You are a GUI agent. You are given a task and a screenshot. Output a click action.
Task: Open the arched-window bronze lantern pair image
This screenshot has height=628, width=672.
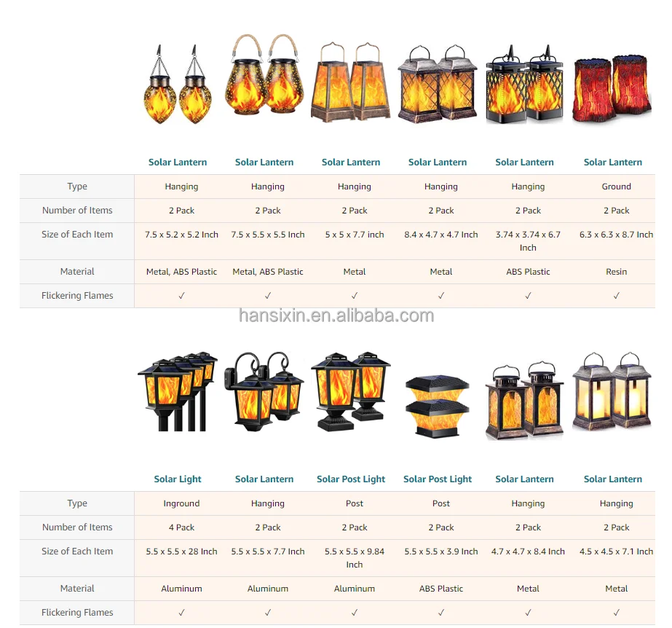pos(525,400)
